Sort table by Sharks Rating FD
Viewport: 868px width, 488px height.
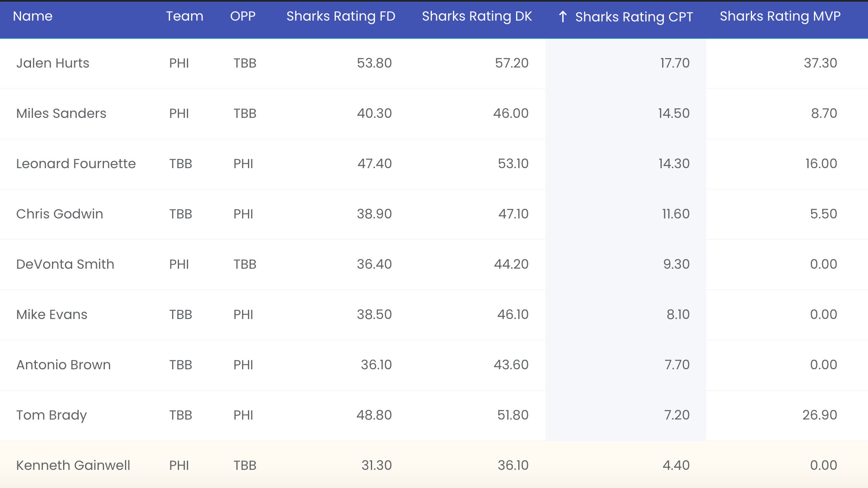pyautogui.click(x=341, y=16)
